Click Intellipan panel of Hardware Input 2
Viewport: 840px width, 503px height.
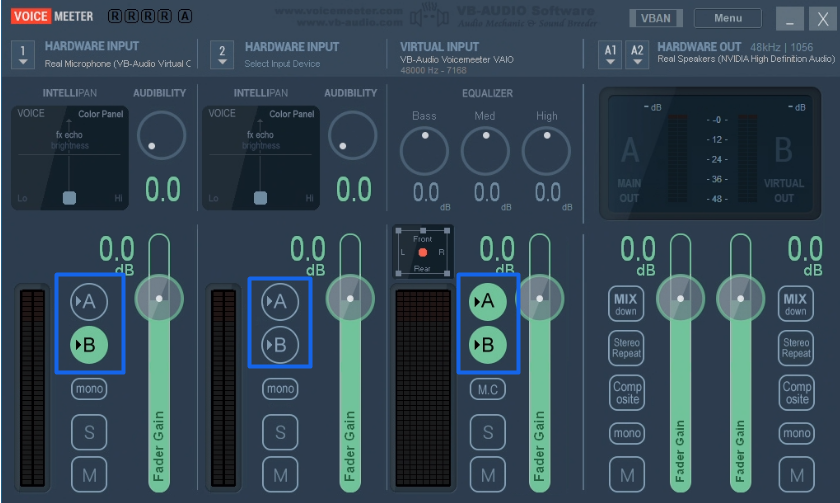(260, 157)
